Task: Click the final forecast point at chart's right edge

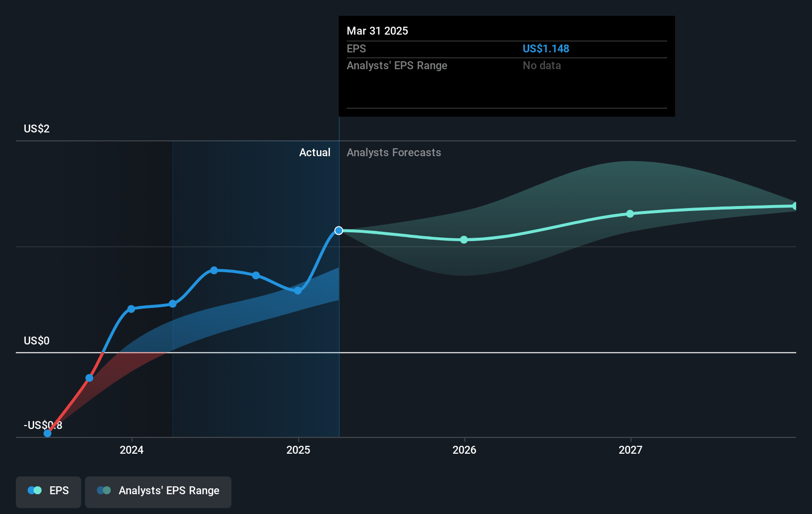Action: click(795, 206)
